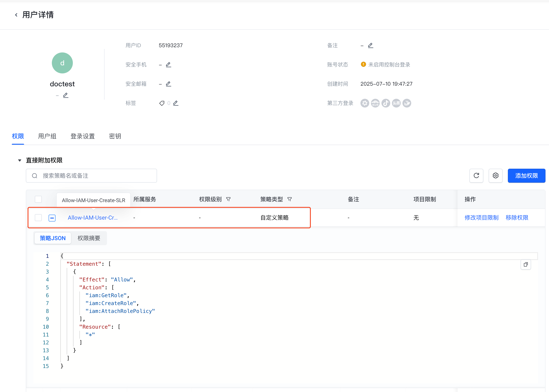Open the 策略类型 filter
This screenshot has height=392, width=549.
(289, 199)
